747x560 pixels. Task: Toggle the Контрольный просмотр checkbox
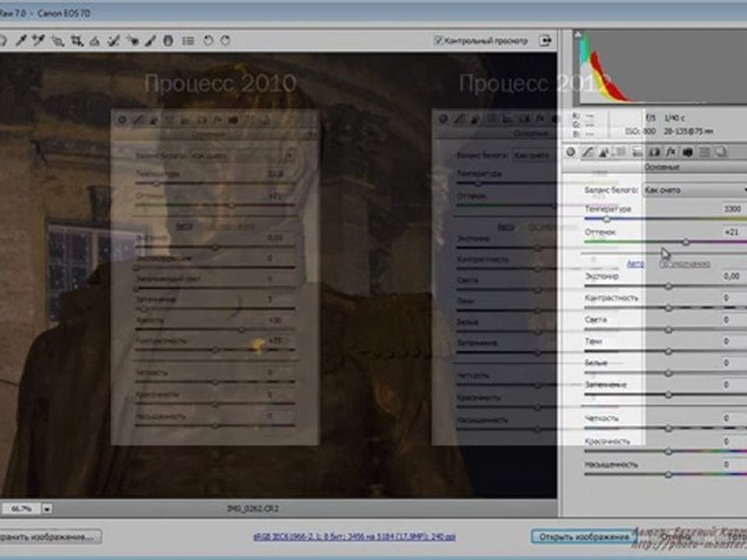point(438,40)
